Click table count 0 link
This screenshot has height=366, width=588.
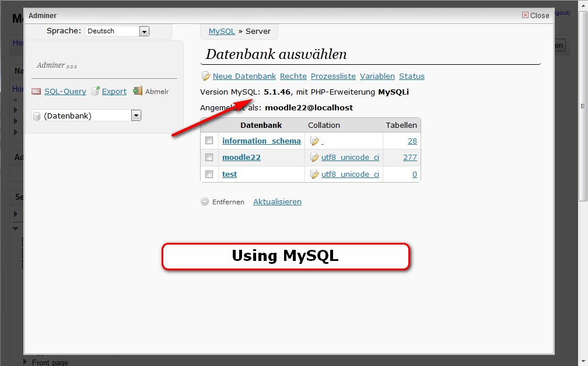click(415, 174)
